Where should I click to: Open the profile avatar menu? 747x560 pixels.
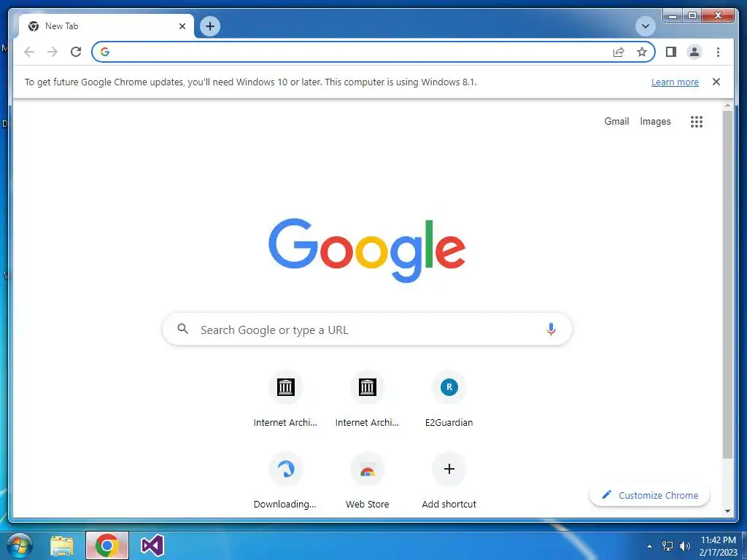(x=694, y=52)
